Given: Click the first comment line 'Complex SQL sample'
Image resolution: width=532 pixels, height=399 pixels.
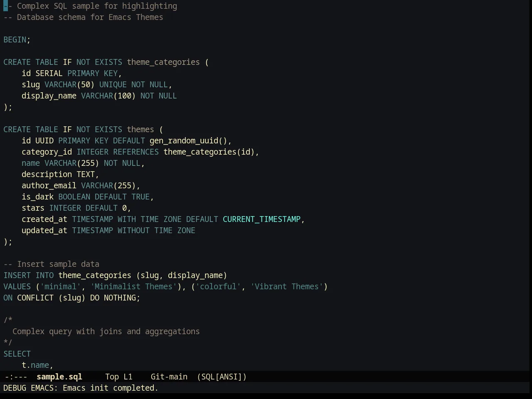Looking at the screenshot, I should pos(90,6).
